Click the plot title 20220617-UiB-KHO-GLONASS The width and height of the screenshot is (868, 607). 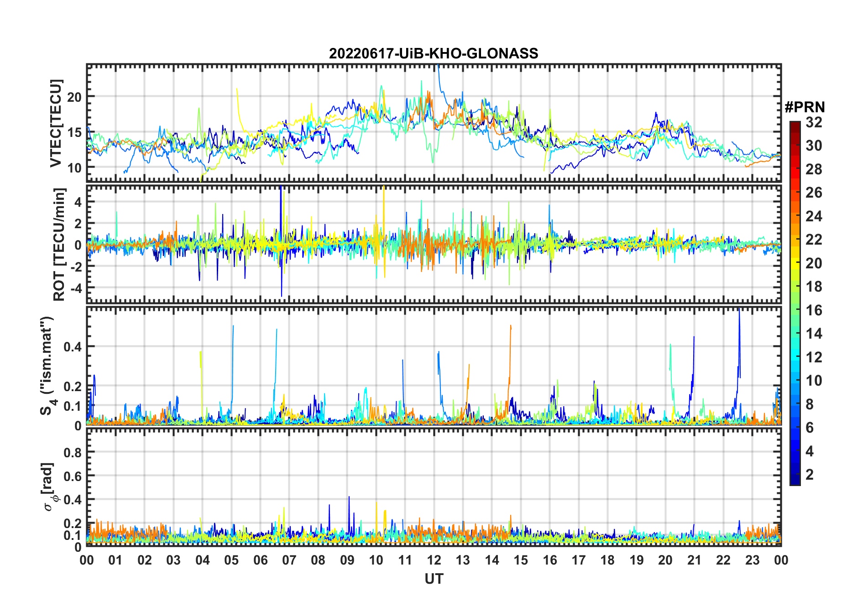click(434, 53)
